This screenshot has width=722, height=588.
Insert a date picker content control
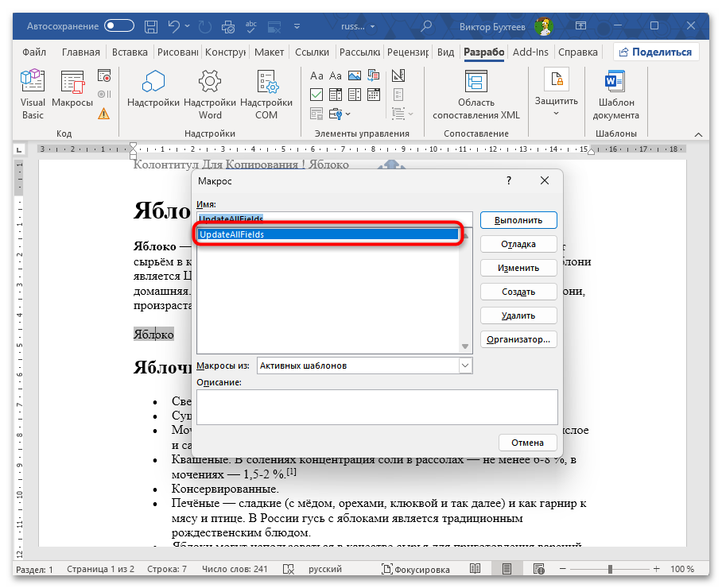374,95
